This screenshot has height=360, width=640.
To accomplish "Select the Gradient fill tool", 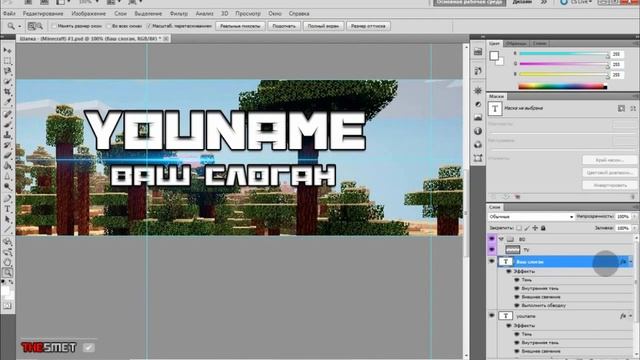I will [7, 166].
